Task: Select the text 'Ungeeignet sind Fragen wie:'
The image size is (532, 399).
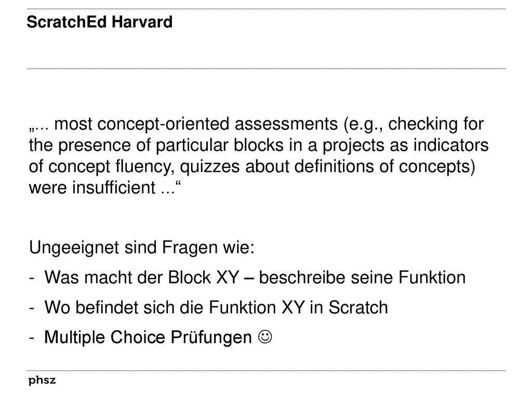Action: tap(141, 248)
